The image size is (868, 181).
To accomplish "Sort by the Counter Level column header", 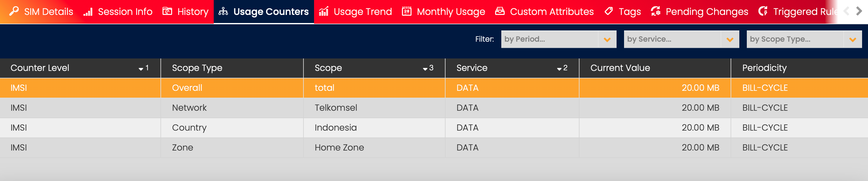I will 40,68.
